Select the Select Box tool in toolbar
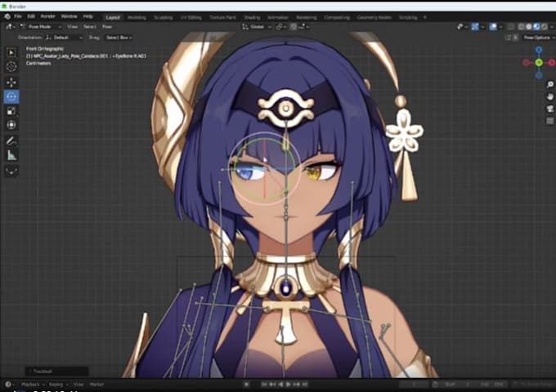This screenshot has height=392, width=556. click(11, 53)
